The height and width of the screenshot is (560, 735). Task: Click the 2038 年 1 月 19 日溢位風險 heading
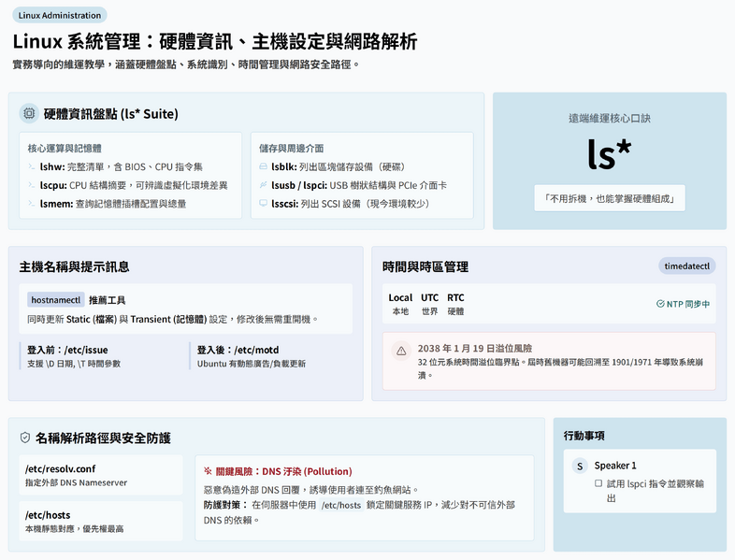[475, 348]
